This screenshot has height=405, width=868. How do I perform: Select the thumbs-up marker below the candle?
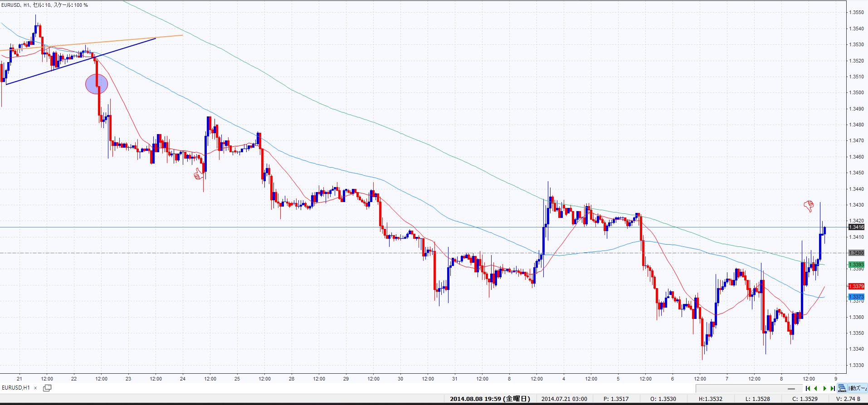pos(198,174)
